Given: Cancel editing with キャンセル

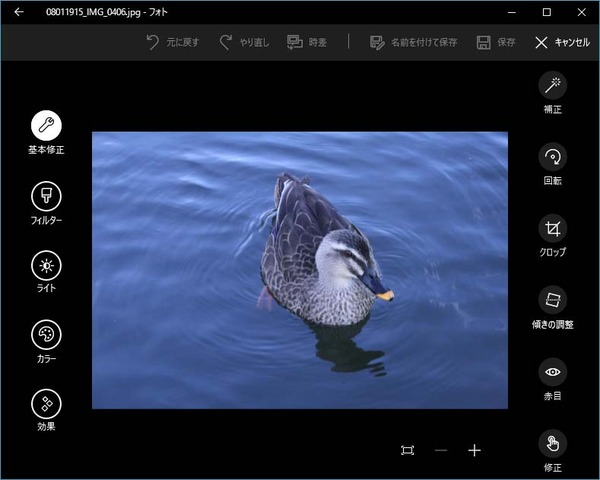Looking at the screenshot, I should [x=562, y=42].
